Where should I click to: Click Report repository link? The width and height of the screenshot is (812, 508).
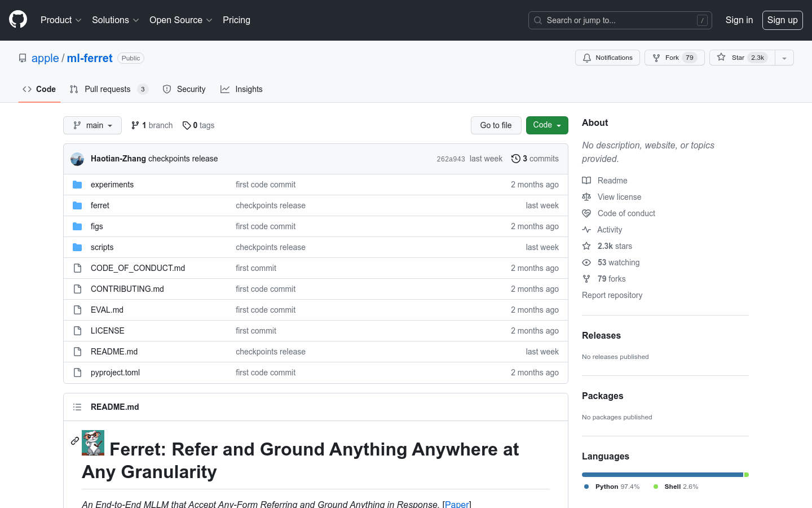pos(612,295)
